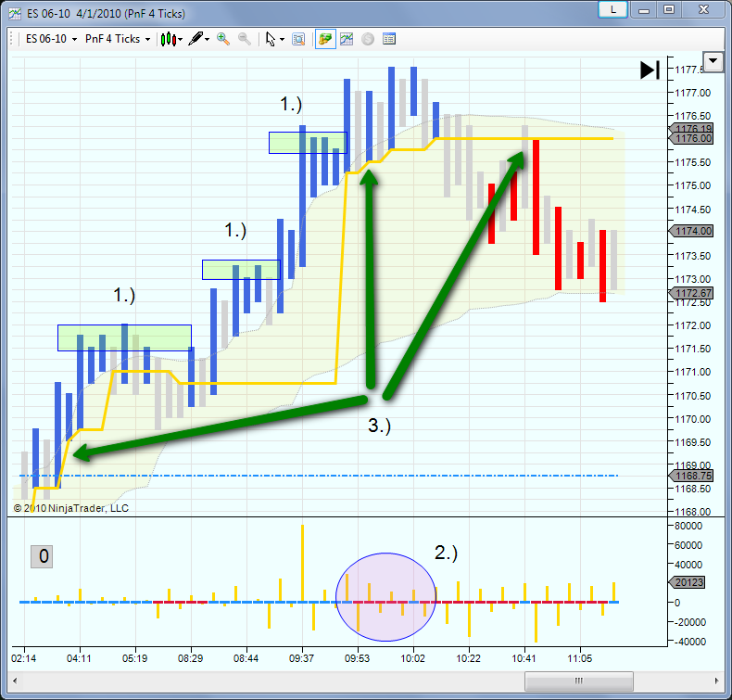This screenshot has height=700, width=732.
Task: Open the arrow next to the cursor pointer
Action: [282, 40]
